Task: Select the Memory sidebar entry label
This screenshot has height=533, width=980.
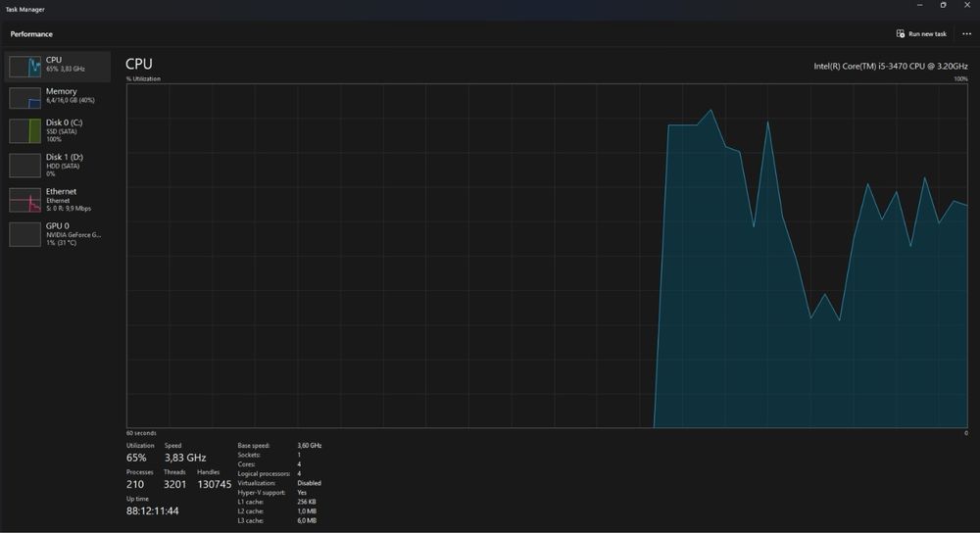Action: [x=61, y=91]
